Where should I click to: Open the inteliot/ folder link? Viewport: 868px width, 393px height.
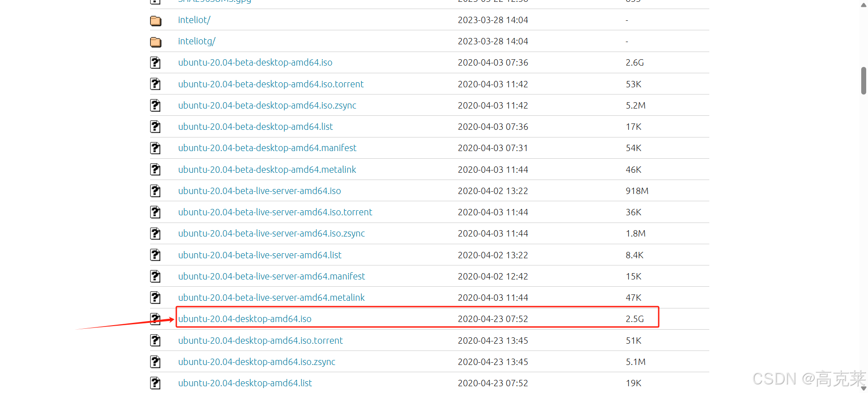(x=194, y=20)
